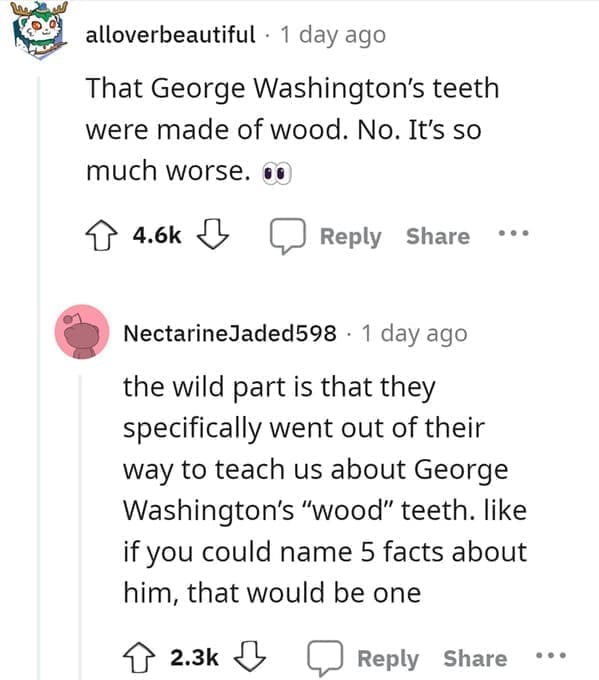
Task: Open NectarineJaded598 username profile link
Action: point(230,333)
